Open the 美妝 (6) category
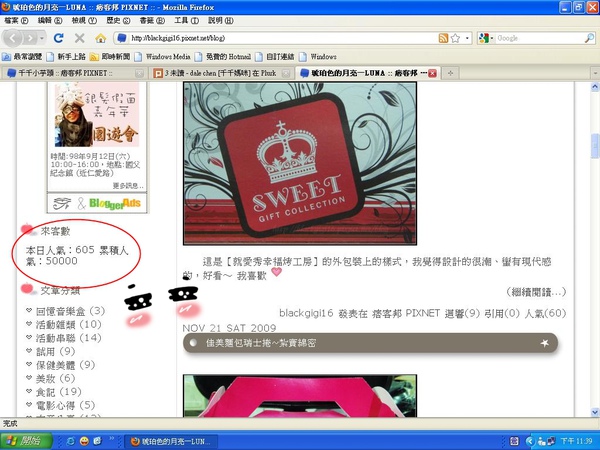The width and height of the screenshot is (600, 450). 55,378
